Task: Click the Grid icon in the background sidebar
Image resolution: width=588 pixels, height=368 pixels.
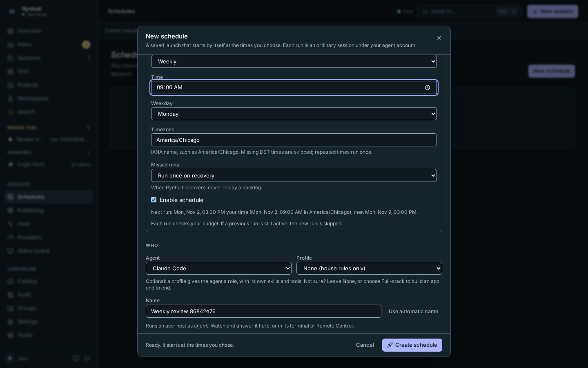Action: (11, 72)
